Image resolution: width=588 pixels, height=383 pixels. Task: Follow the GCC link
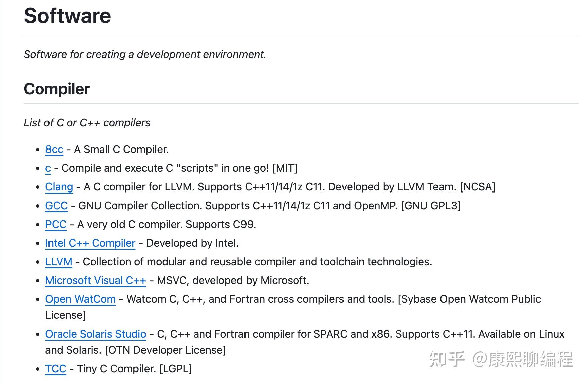[56, 206]
